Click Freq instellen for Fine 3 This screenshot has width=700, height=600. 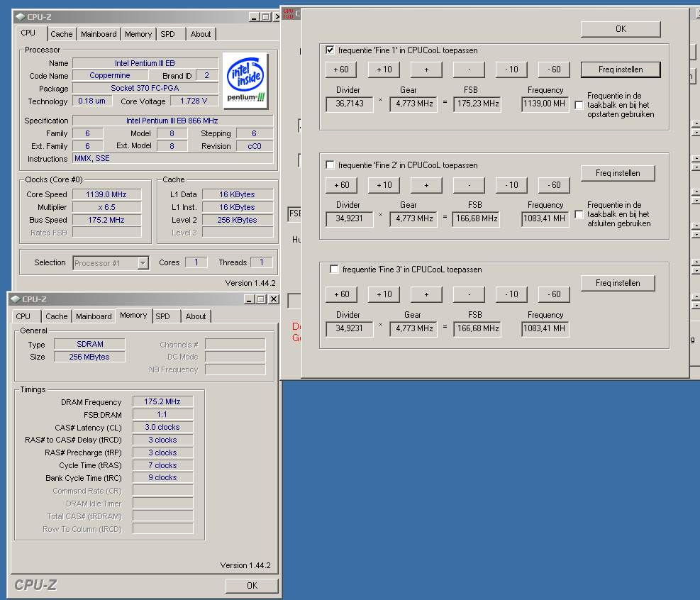[x=618, y=283]
